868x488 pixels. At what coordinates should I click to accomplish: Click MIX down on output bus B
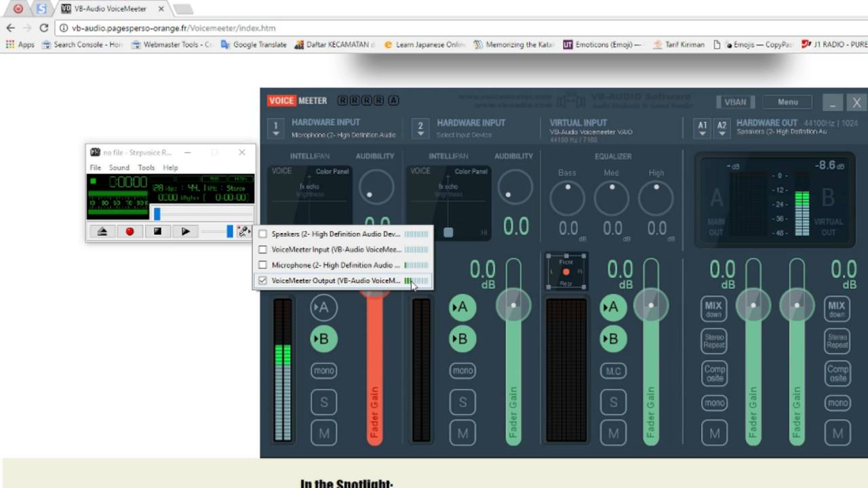click(837, 309)
